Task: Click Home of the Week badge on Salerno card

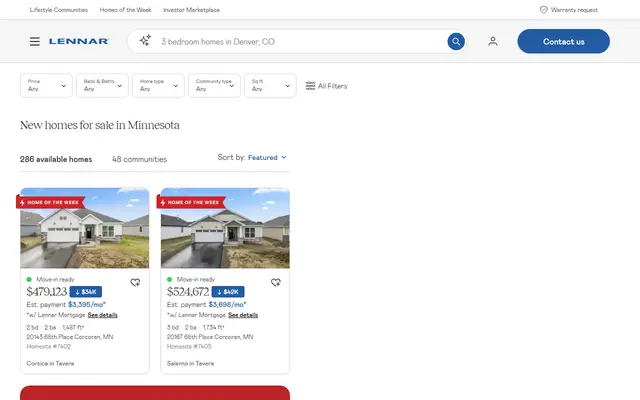Action: (x=191, y=202)
